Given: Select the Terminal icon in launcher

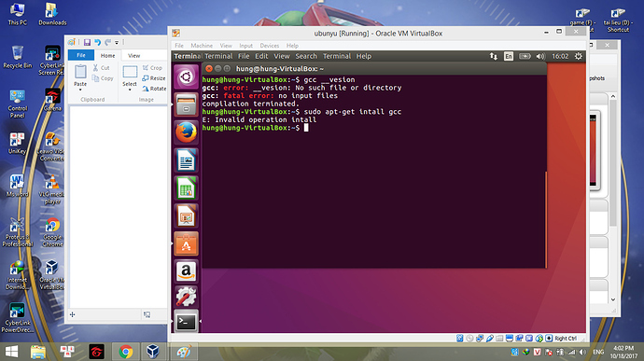Looking at the screenshot, I should (186, 322).
